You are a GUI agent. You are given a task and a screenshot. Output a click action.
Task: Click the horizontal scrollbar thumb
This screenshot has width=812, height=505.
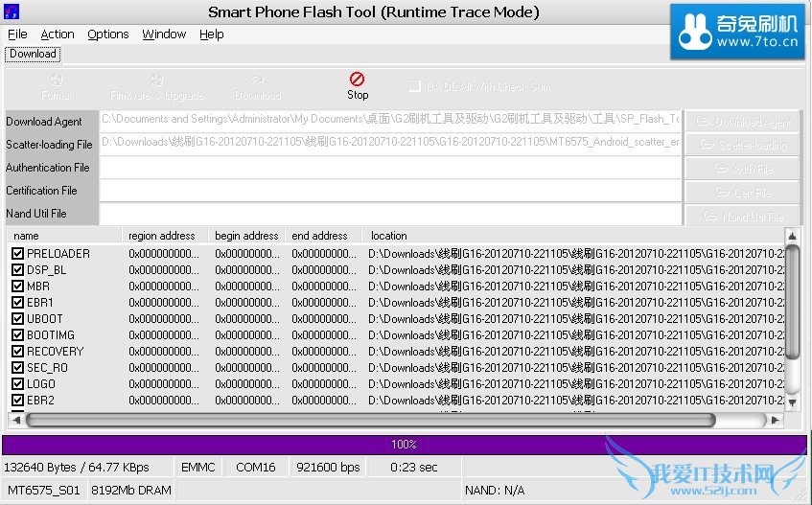(371, 420)
